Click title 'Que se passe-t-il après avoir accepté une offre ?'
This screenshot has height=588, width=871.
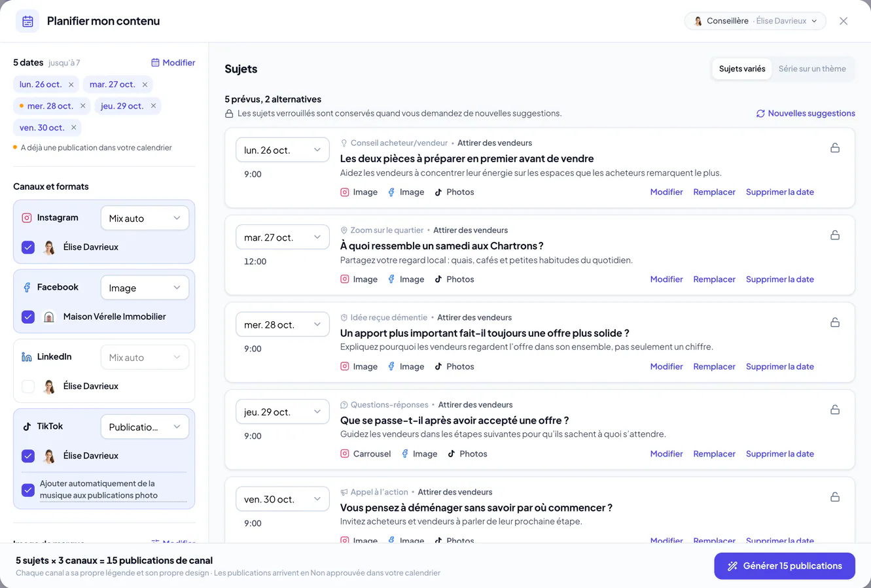pos(454,421)
